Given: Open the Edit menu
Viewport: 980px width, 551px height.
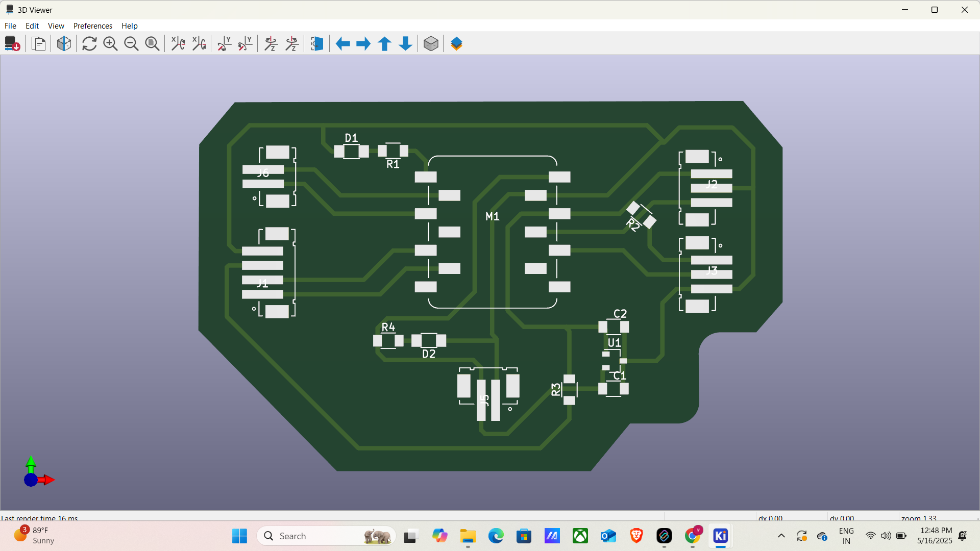Looking at the screenshot, I should point(32,26).
